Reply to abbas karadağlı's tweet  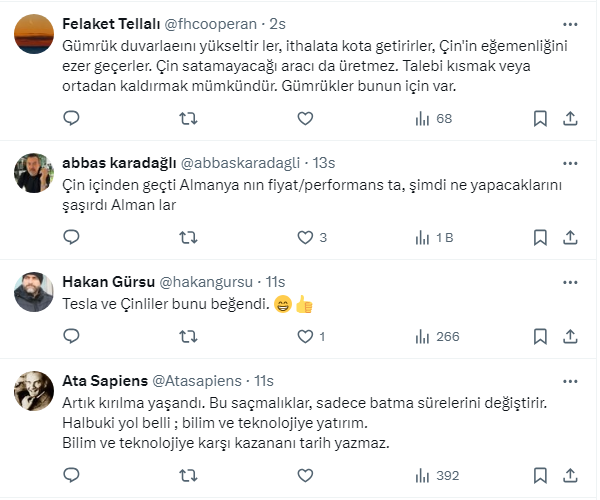click(71, 238)
